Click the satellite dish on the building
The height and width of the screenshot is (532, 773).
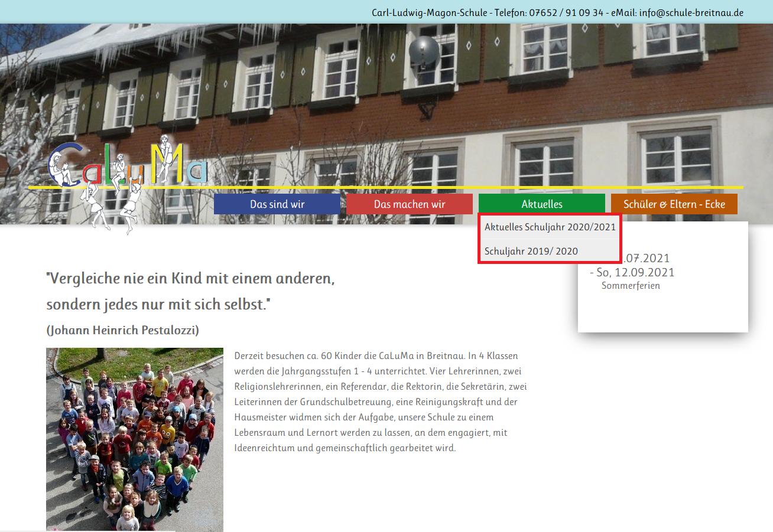pos(424,51)
